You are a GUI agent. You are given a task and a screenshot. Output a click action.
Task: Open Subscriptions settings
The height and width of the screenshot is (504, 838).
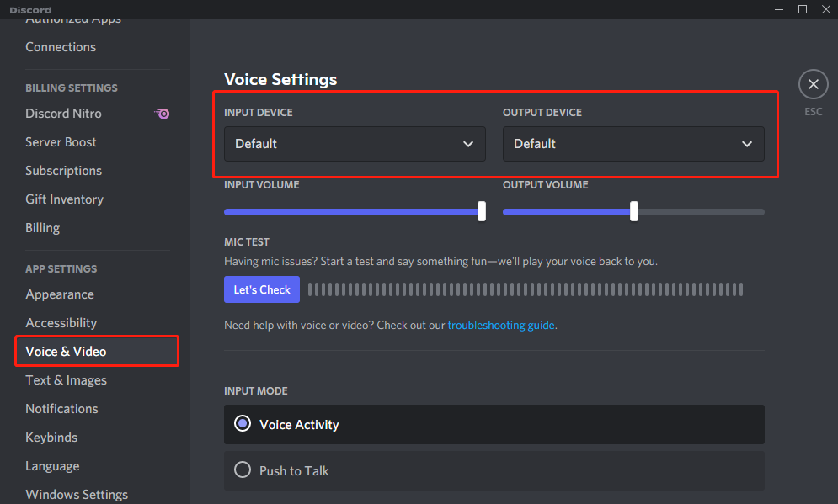pos(63,171)
